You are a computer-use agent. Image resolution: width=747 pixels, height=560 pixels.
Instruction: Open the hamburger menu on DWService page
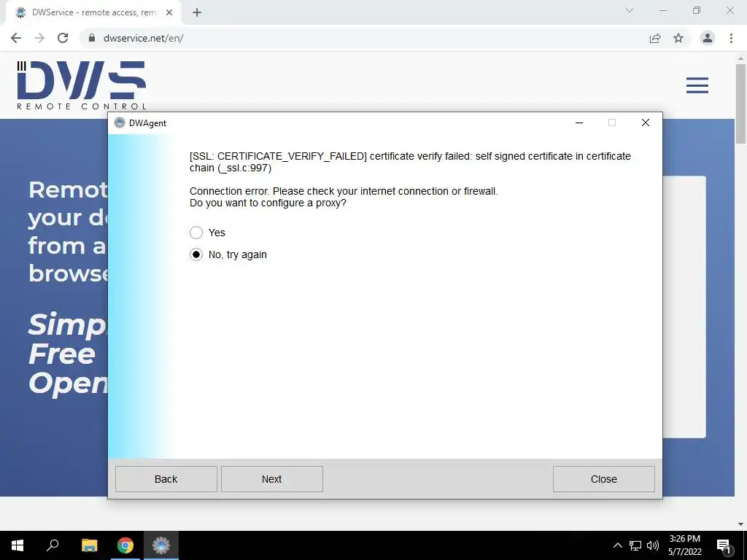point(697,85)
